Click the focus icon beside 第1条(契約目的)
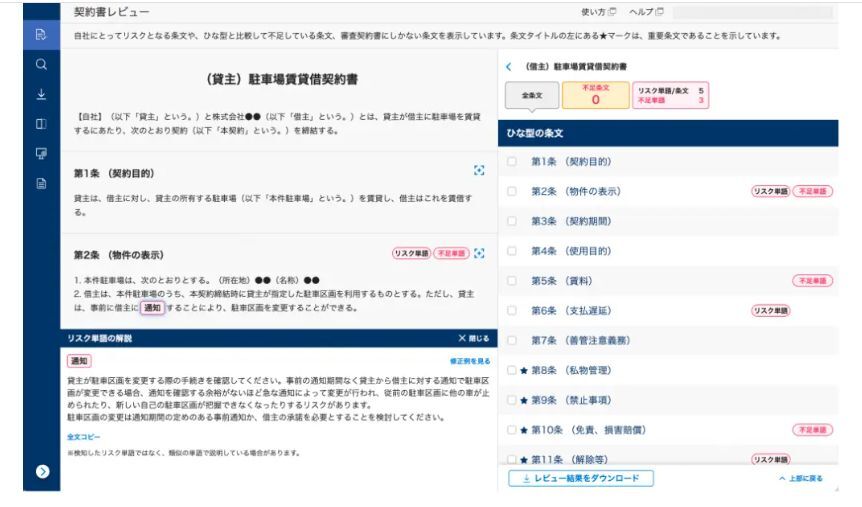The width and height of the screenshot is (862, 507). tap(479, 170)
